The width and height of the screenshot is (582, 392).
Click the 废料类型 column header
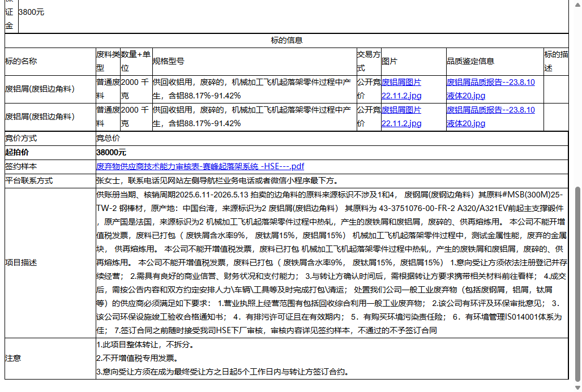[x=108, y=61]
